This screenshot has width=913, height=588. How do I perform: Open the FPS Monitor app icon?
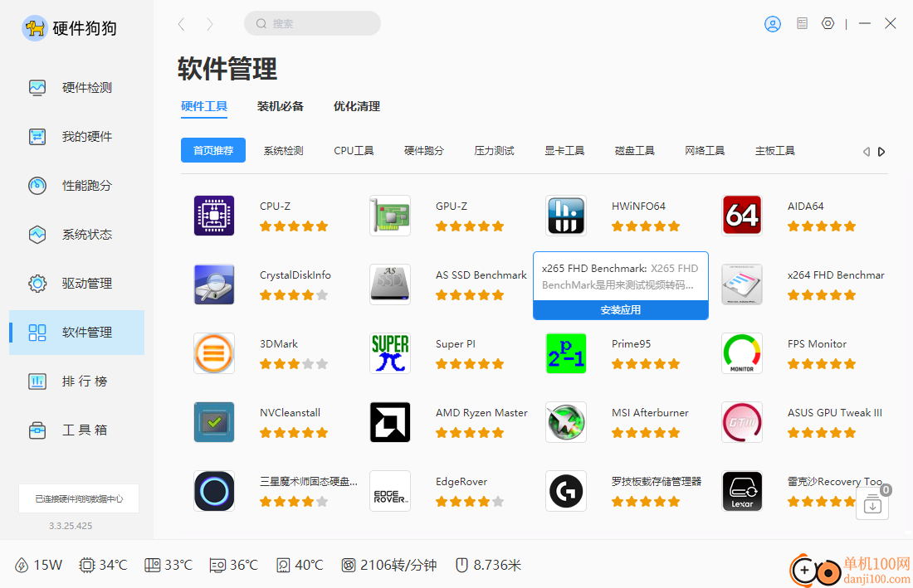click(x=742, y=353)
